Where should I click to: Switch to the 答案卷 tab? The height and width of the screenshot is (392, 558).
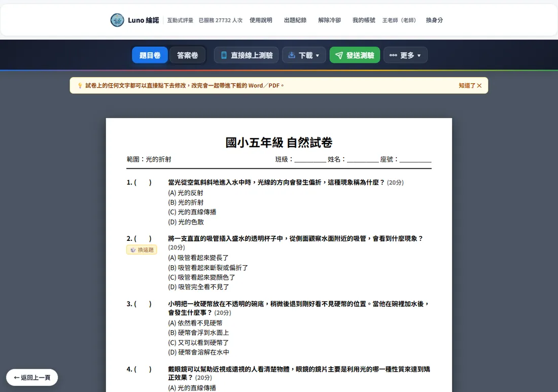pos(188,55)
